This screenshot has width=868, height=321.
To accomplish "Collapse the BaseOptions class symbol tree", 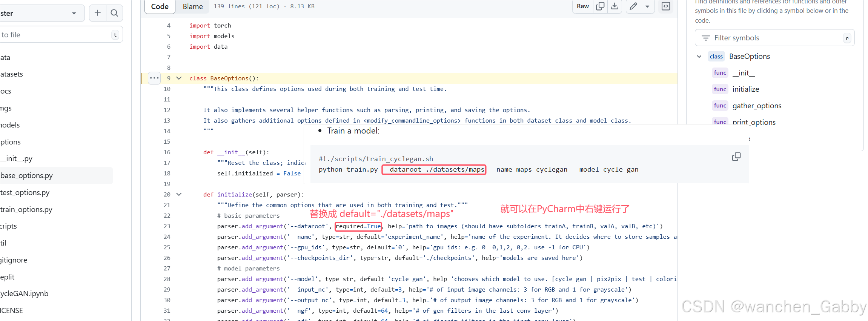I will click(x=699, y=57).
